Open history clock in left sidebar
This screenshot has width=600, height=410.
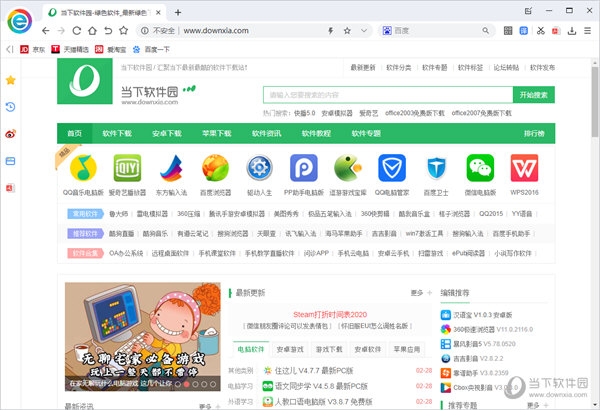(x=11, y=107)
